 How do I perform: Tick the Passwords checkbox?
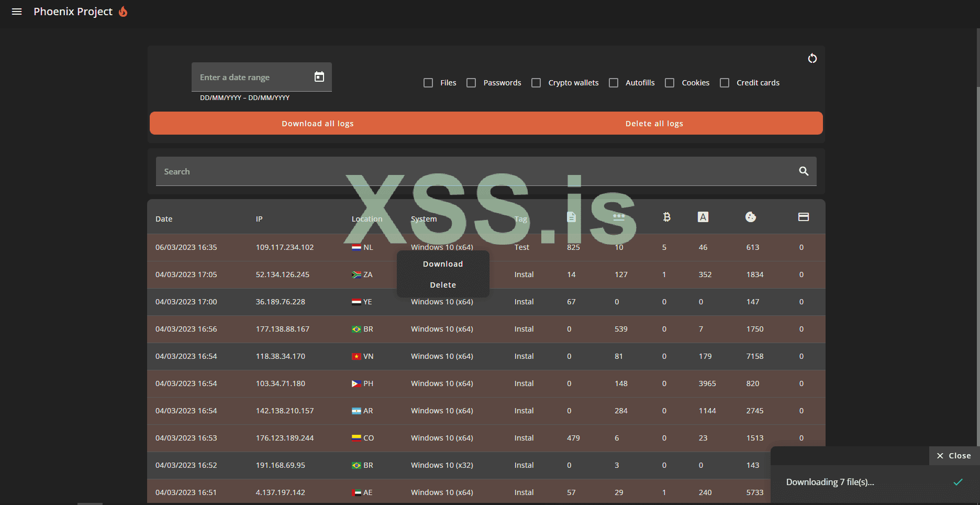(471, 83)
